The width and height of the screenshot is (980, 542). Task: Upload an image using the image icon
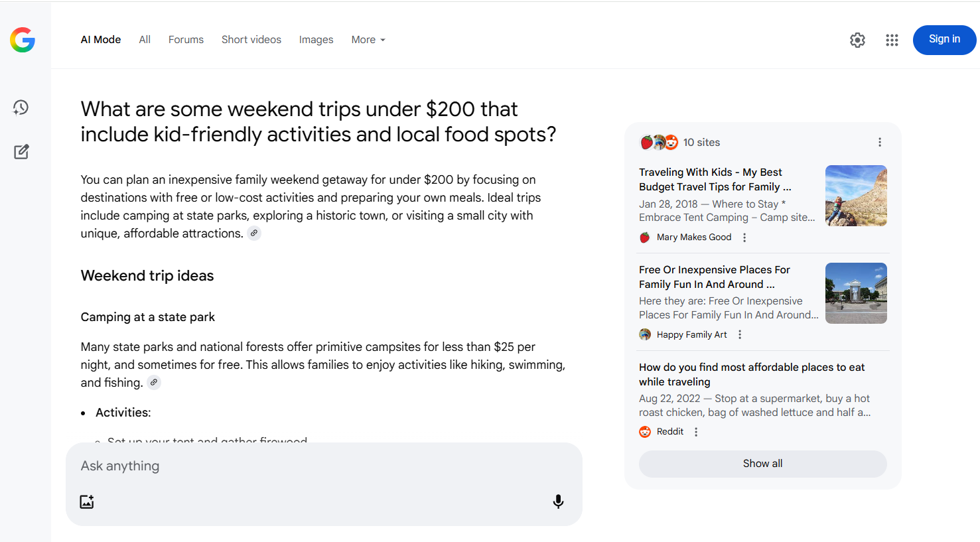tap(87, 502)
